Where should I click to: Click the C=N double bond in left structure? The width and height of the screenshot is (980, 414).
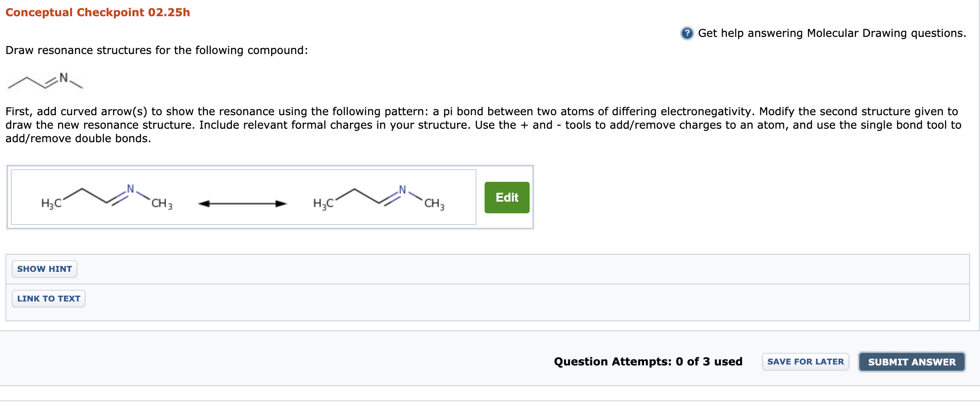117,198
